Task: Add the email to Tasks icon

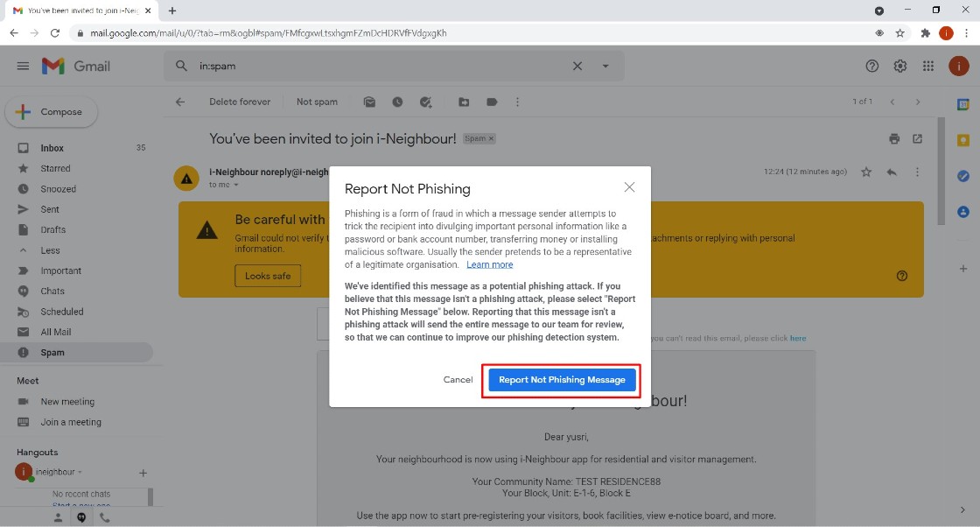Action: (425, 102)
